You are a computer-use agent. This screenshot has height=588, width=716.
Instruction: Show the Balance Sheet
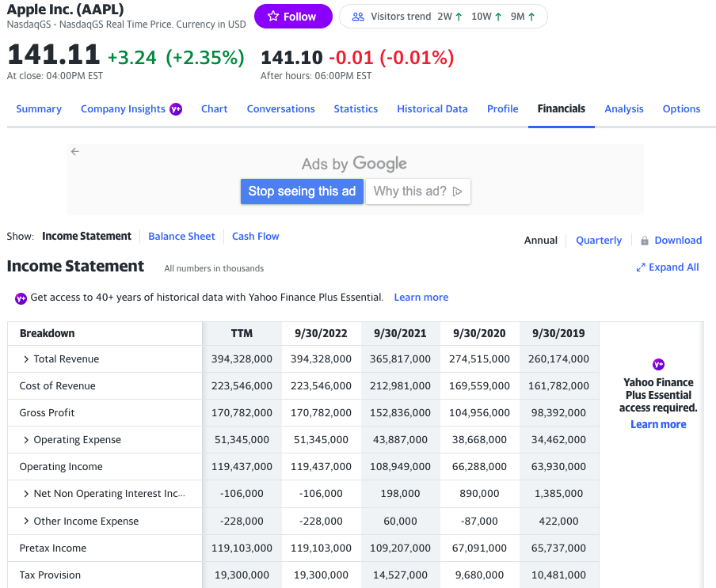(181, 237)
